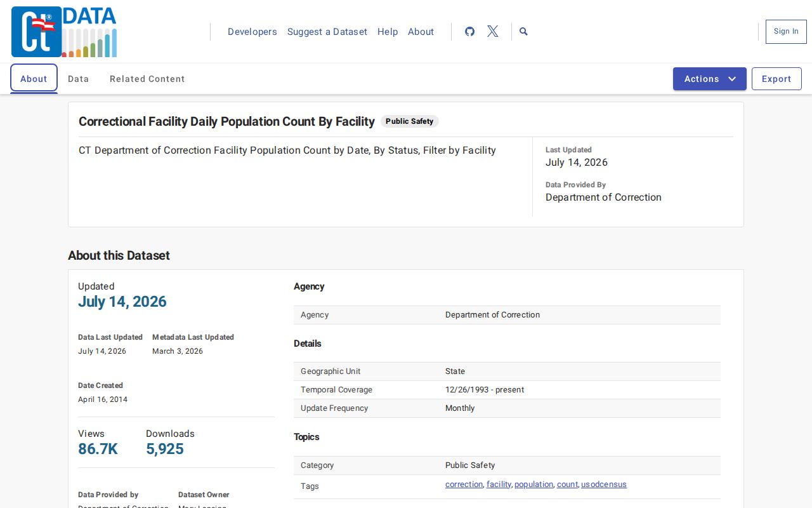812x508 pixels.
Task: Click the '86.7K' views value
Action: 98,449
